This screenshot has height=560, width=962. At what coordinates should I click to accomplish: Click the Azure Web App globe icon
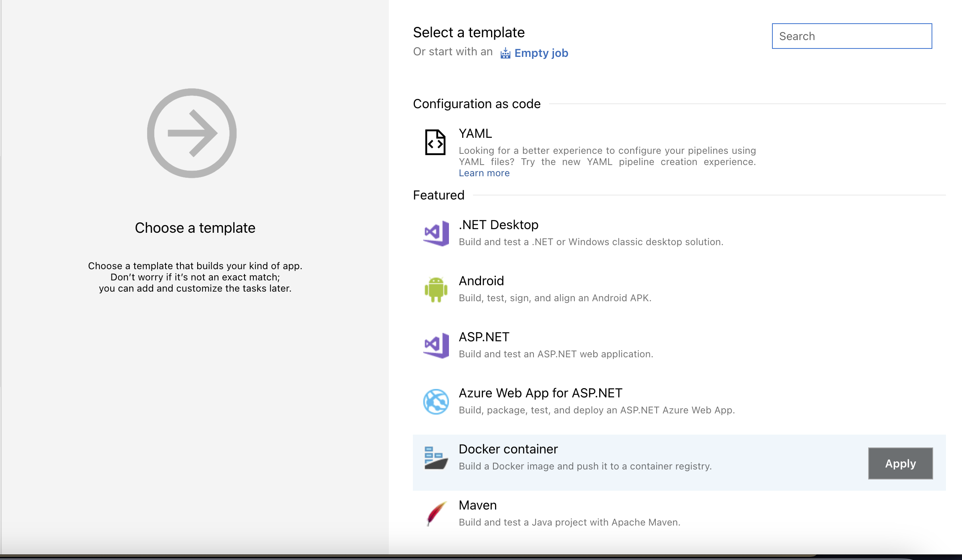point(436,401)
